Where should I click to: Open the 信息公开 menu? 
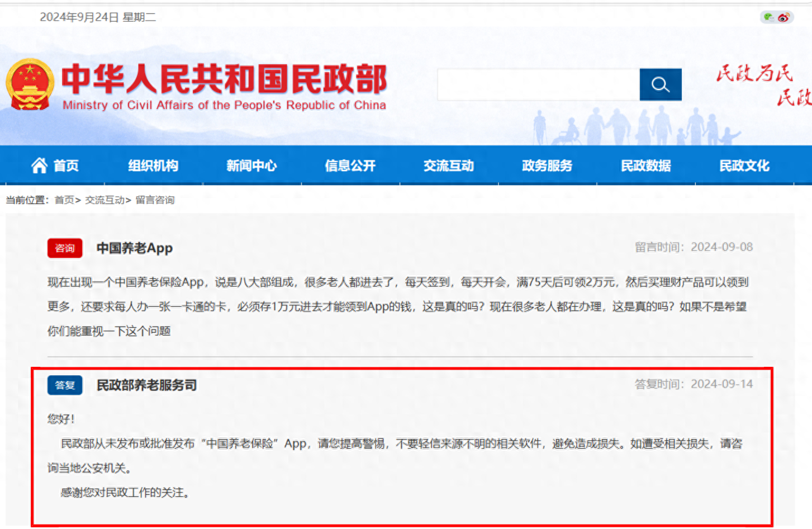[x=350, y=166]
